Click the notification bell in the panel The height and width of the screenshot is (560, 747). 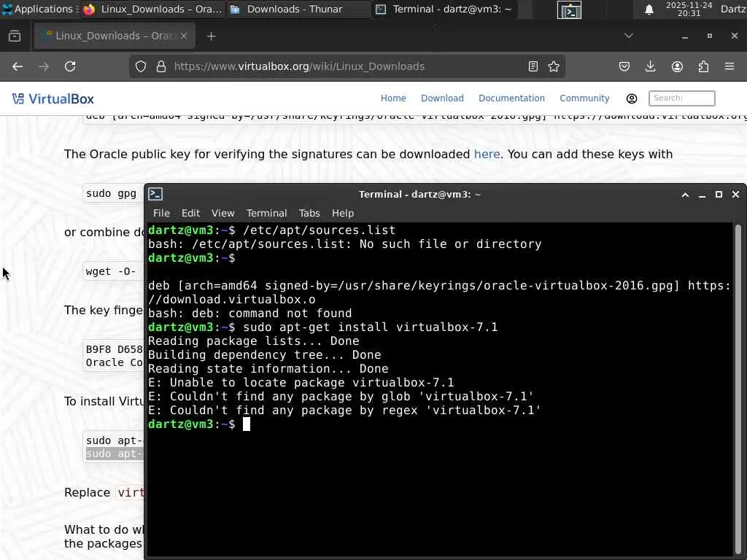tap(649, 9)
